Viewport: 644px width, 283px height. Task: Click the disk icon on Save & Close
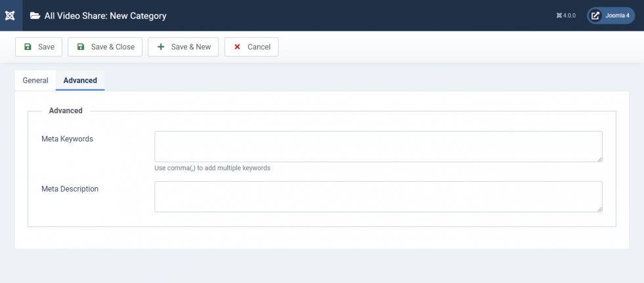(x=81, y=47)
